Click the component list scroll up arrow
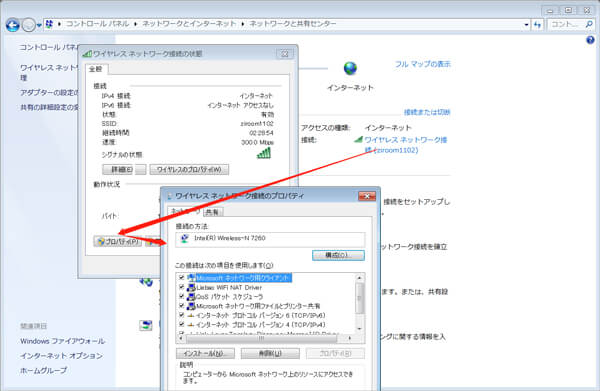 pos(359,278)
